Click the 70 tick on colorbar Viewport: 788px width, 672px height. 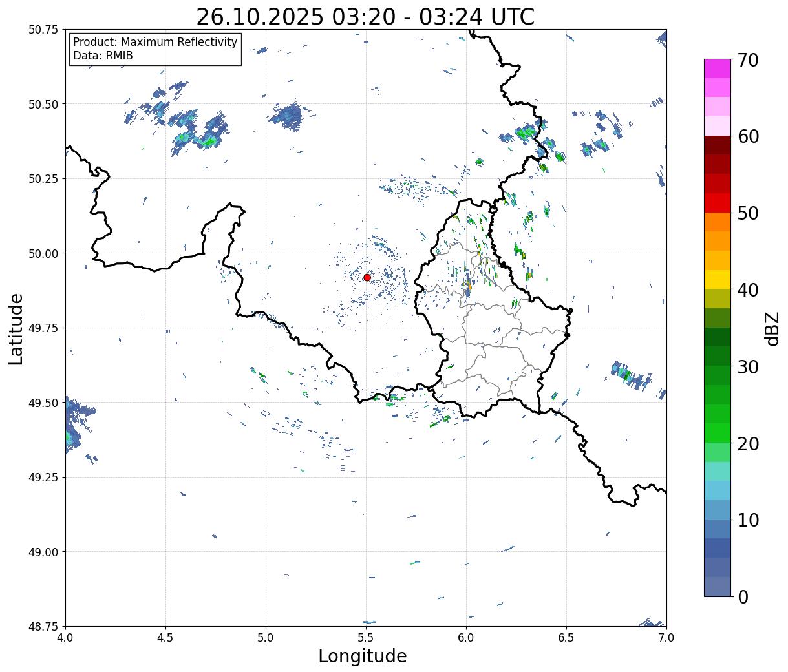click(x=747, y=60)
